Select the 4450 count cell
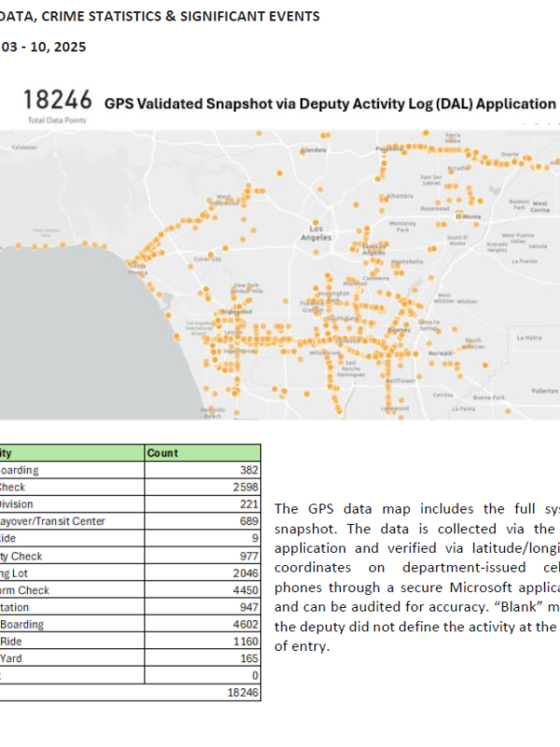The height and width of the screenshot is (747, 560). tap(244, 589)
